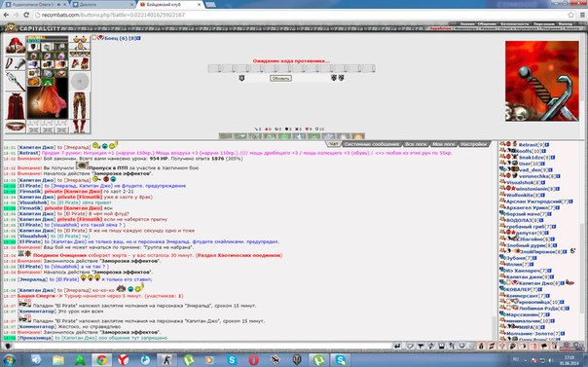Open the Все логи tab
The image size is (588, 367).
416,144
